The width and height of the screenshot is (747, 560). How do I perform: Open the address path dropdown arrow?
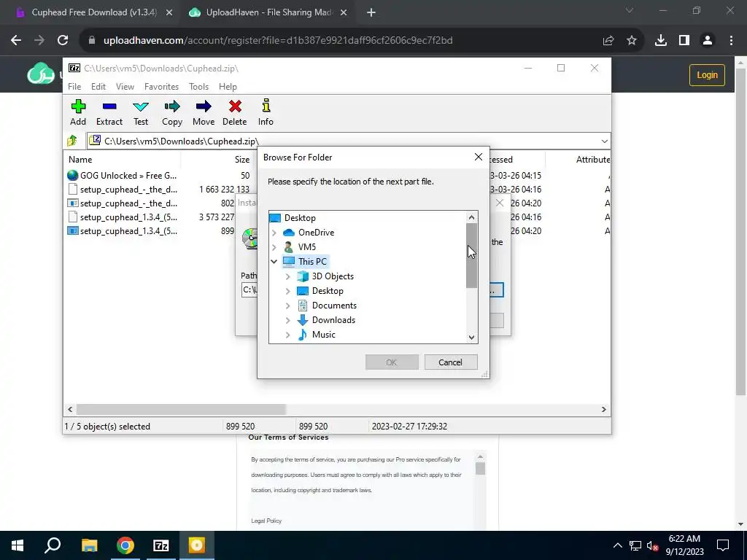pyautogui.click(x=604, y=141)
